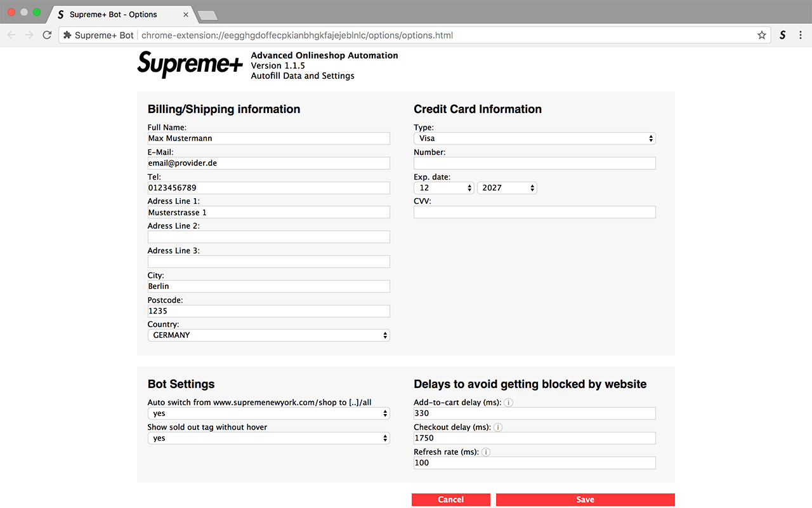The width and height of the screenshot is (812, 508).
Task: Reload the options page
Action: pos(47,35)
